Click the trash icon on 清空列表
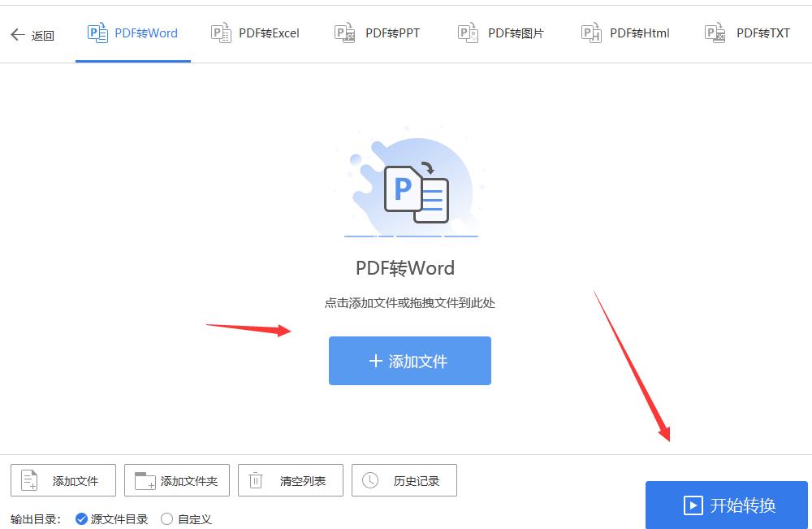Image resolution: width=812 pixels, height=529 pixels. point(256,479)
